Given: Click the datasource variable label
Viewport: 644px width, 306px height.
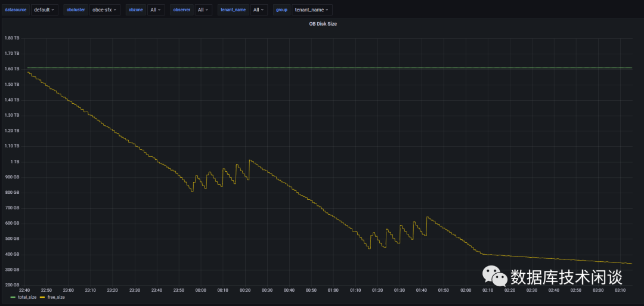Looking at the screenshot, I should pyautogui.click(x=16, y=10).
